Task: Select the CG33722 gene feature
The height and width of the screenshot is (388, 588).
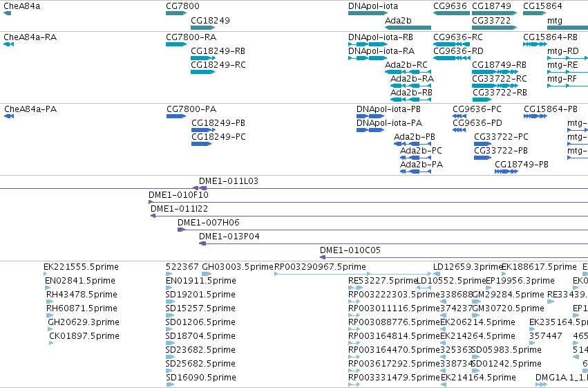Action: point(494,28)
